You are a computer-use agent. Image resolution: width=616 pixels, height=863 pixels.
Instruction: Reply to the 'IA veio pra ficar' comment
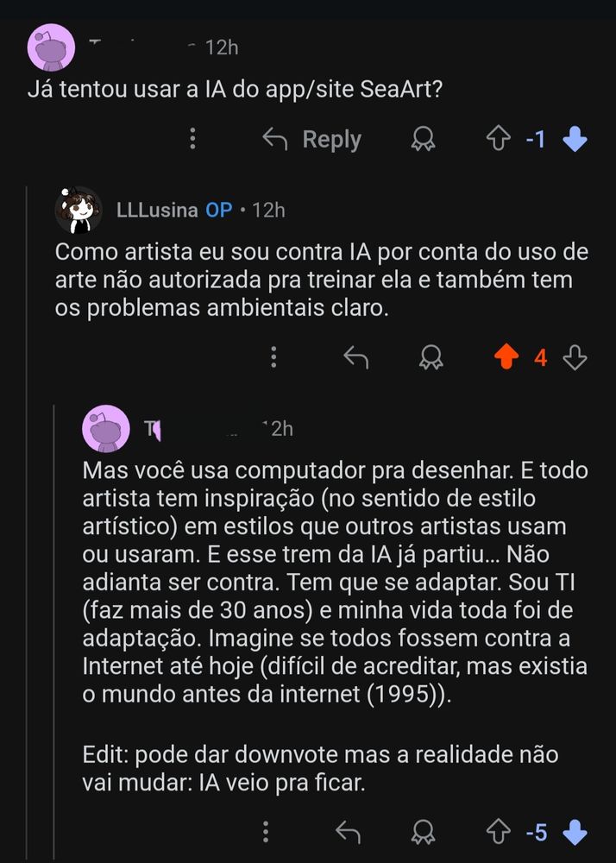click(348, 832)
